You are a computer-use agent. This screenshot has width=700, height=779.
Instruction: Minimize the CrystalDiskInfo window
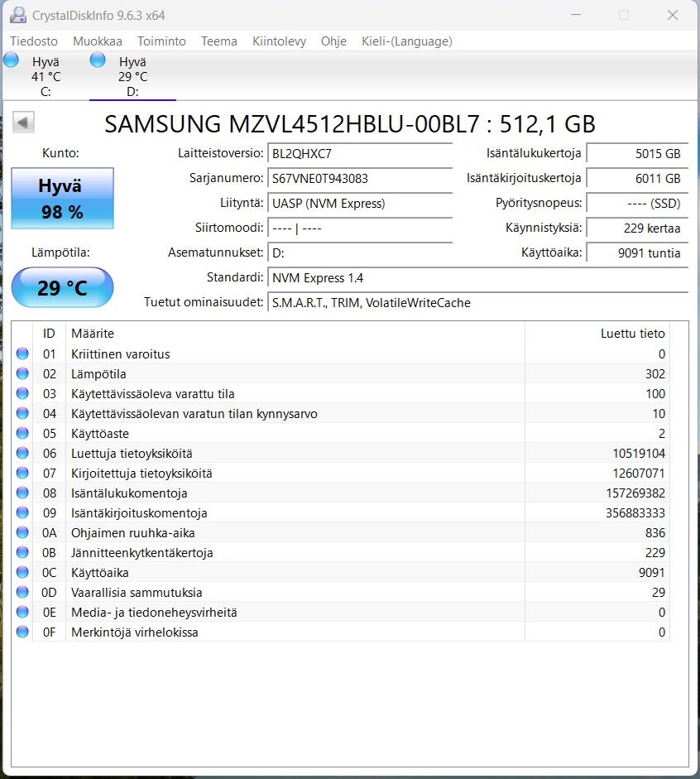576,15
